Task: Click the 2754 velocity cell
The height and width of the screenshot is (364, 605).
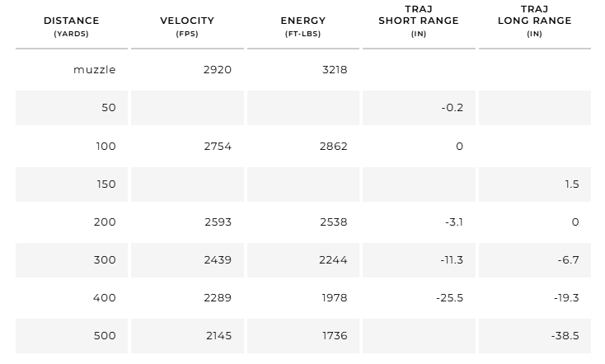Action: click(218, 146)
